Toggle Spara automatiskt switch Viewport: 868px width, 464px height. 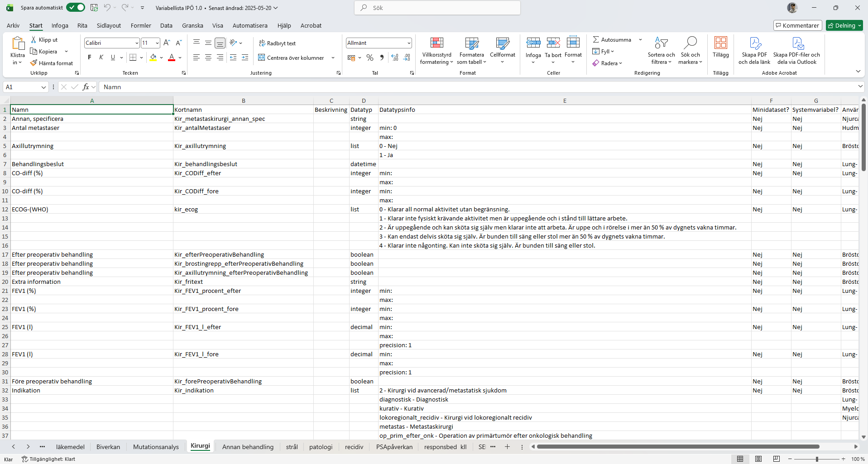pos(75,7)
